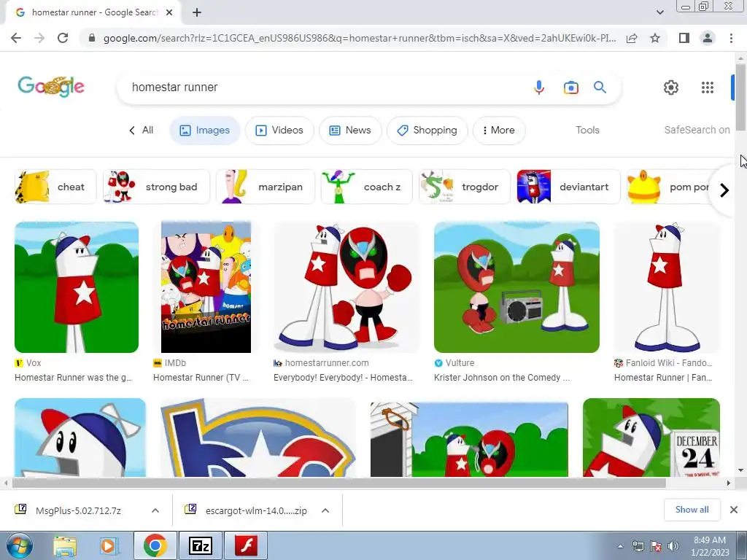Click the SafeSearch on setting

pyautogui.click(x=697, y=130)
